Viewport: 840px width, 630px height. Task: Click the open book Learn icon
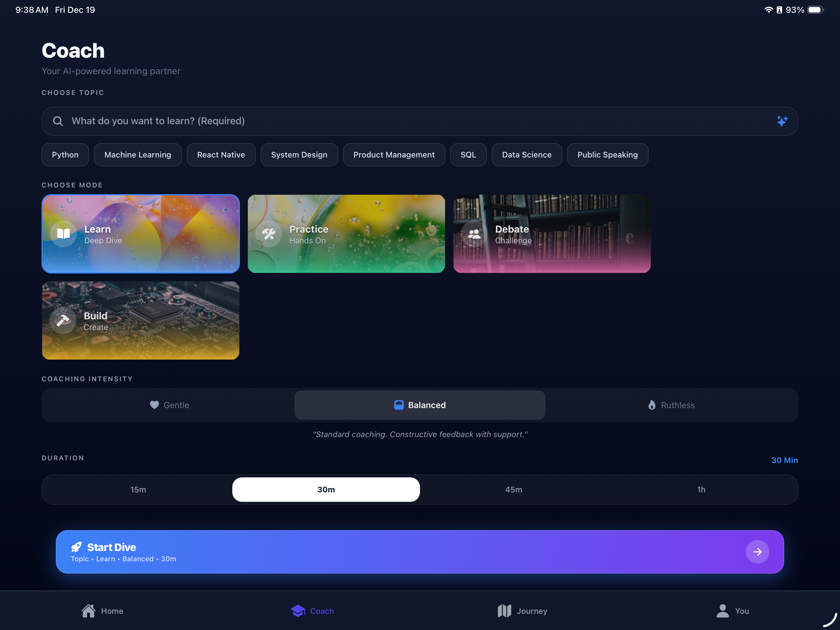pos(63,234)
